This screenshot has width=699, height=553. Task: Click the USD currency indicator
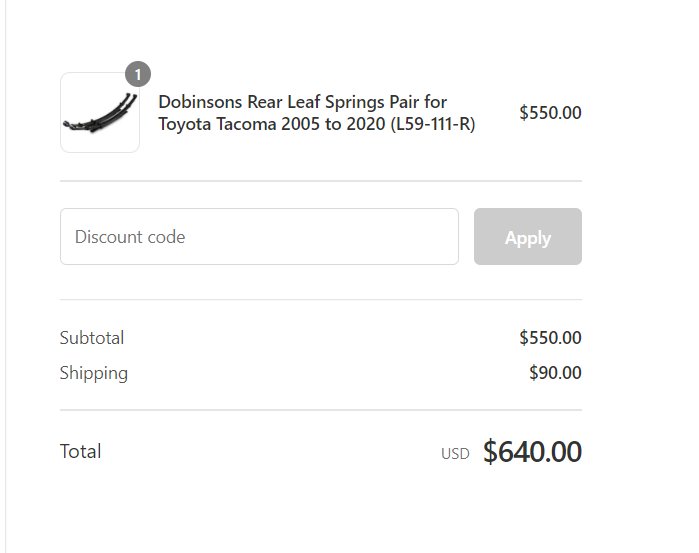(x=455, y=454)
